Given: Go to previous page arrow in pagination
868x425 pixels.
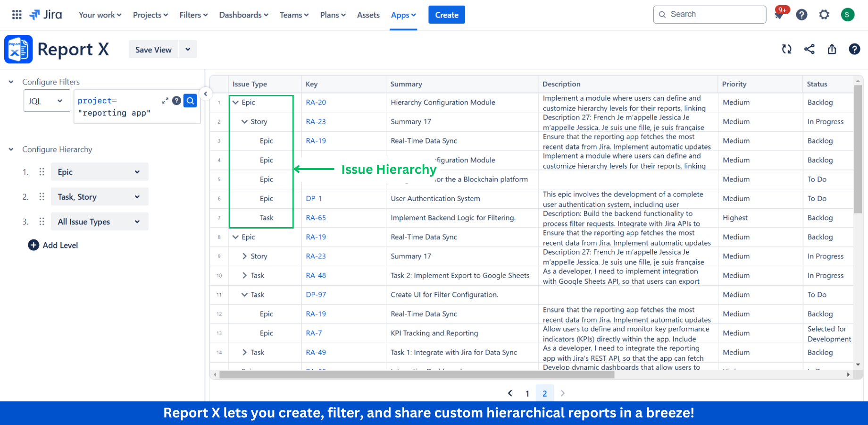Looking at the screenshot, I should 510,393.
